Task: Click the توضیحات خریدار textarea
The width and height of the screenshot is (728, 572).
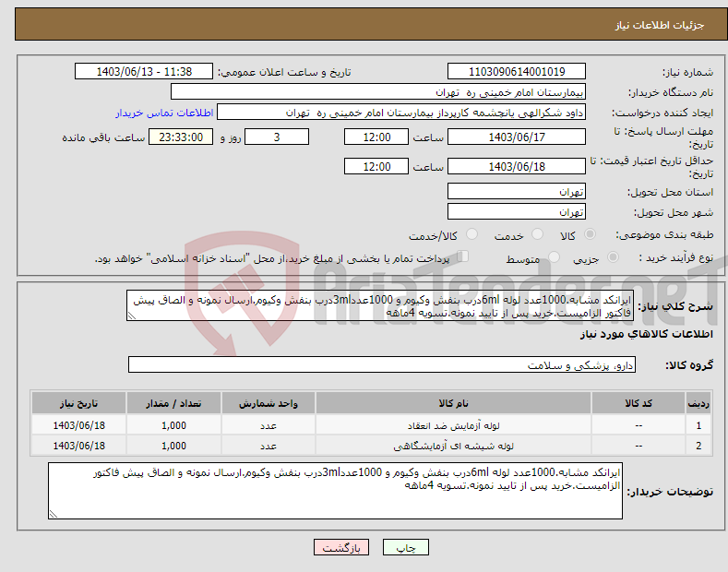Action: tap(335, 491)
